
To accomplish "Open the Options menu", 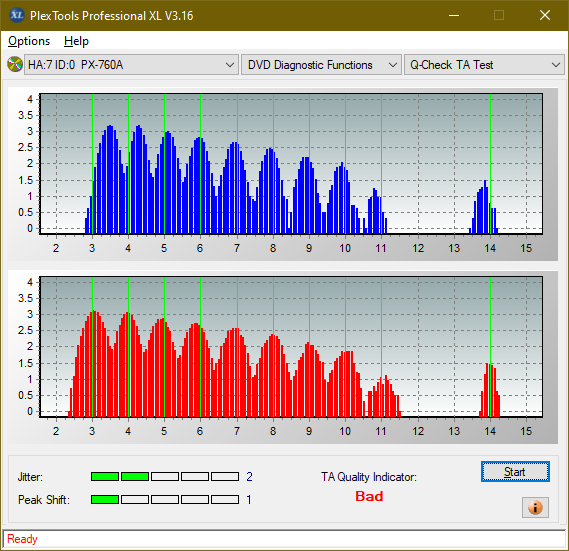I will [x=29, y=41].
